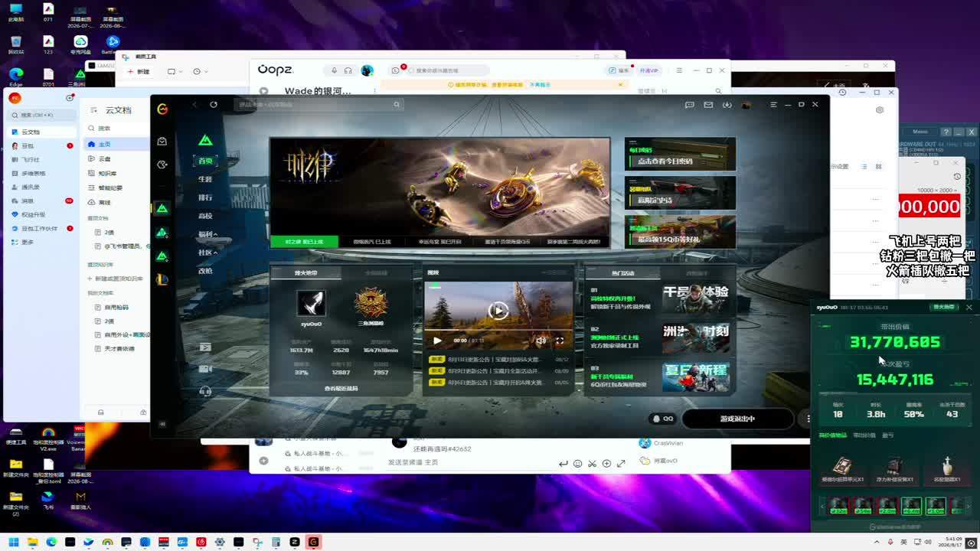Collapse the launcher sidebar with bottom arrow
The image size is (980, 551).
tap(162, 423)
